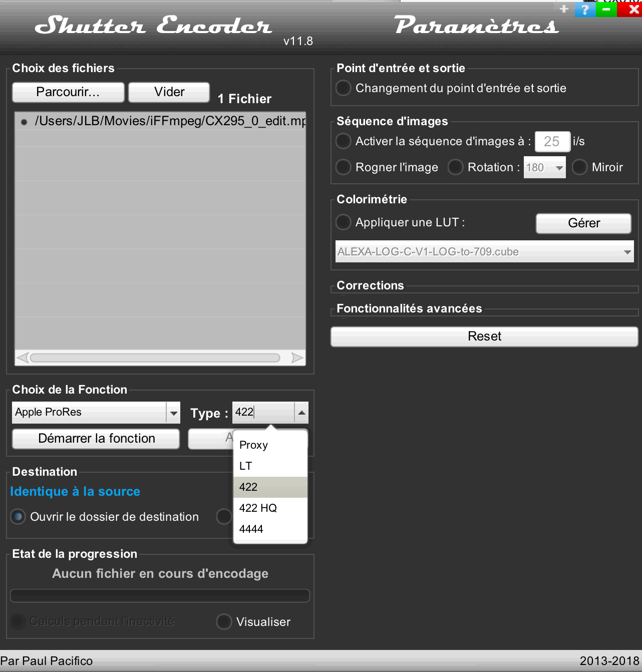Viewport: 642px width, 672px height.
Task: Click Identique à la source link
Action: 75,492
